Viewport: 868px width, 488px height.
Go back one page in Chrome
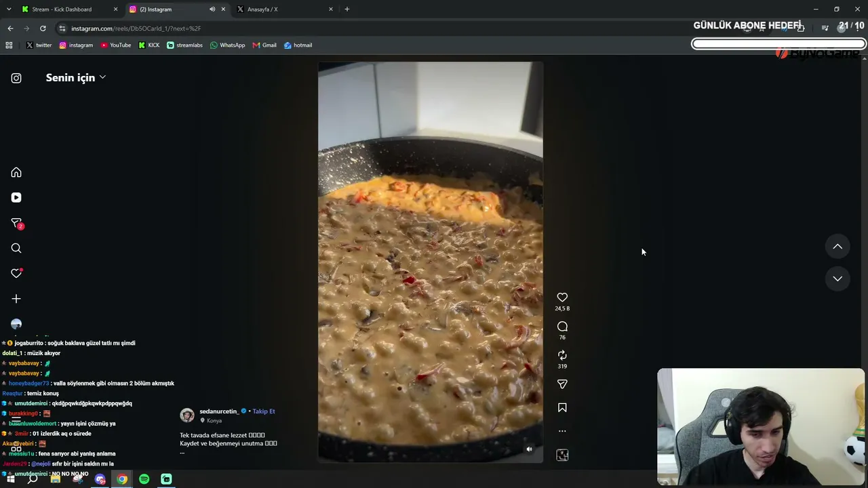tap(10, 28)
